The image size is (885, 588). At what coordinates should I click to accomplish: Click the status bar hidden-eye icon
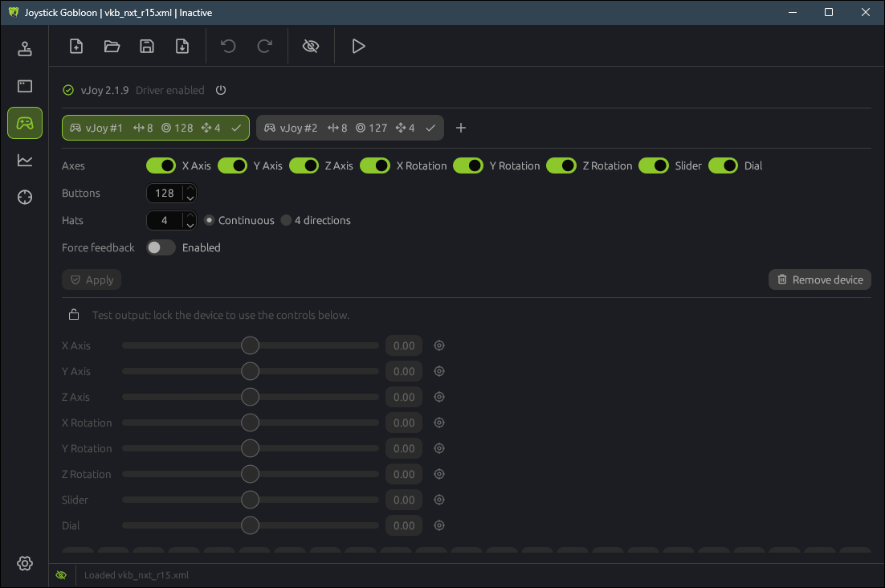pyautogui.click(x=62, y=575)
